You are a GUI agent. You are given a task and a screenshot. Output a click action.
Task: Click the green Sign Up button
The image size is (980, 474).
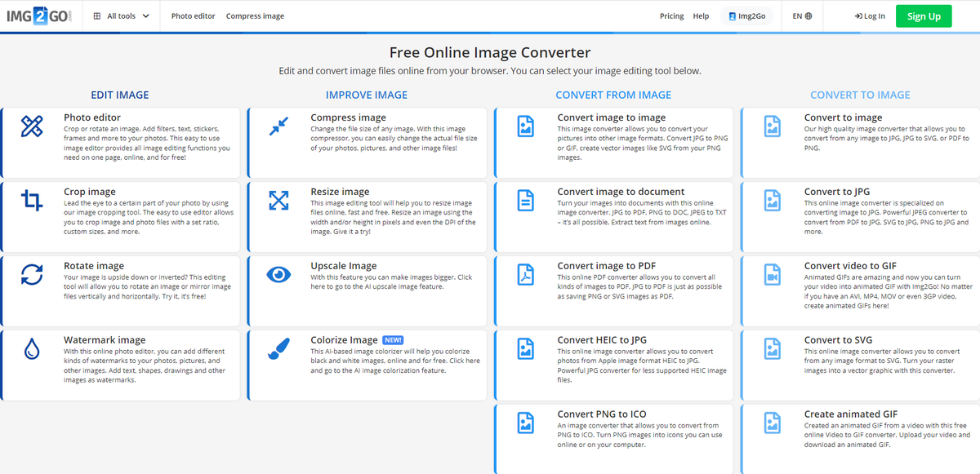924,16
